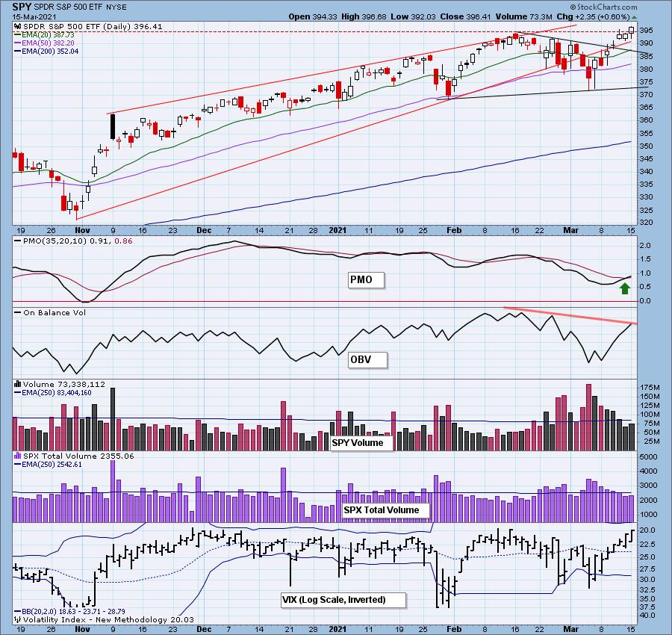Click the 2.0 PMO axis label
Viewport: 672px width, 635px height.
coord(645,246)
